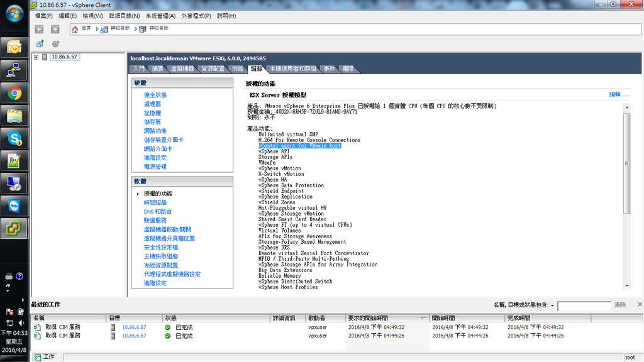Image resolution: width=644 pixels, height=362 pixels.
Task: Open the 說明(H) menu
Action: [226, 16]
